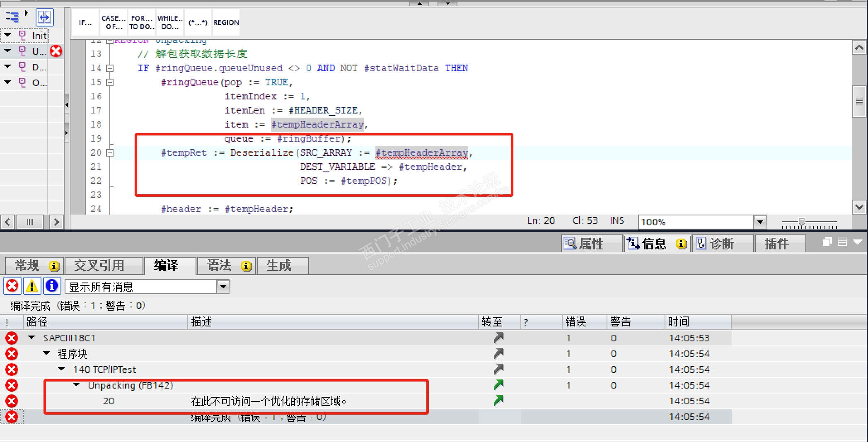Viewport: 868px width, 442px height.
Task: Click the inspector panel layout icon
Action: tap(842, 242)
